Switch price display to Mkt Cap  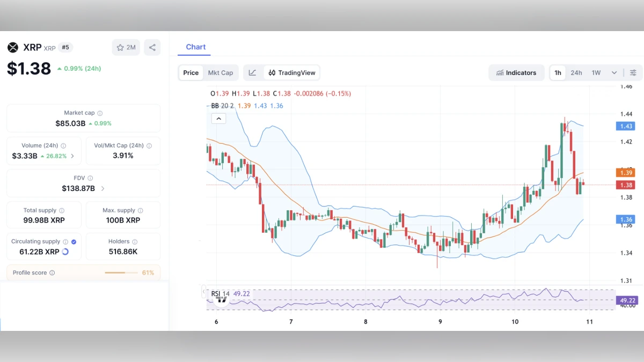(x=221, y=72)
